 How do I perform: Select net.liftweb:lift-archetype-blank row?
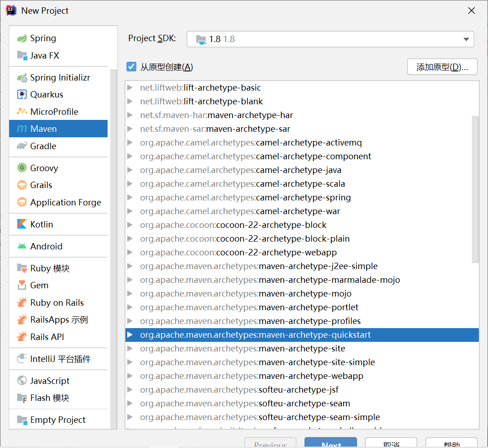coord(302,101)
